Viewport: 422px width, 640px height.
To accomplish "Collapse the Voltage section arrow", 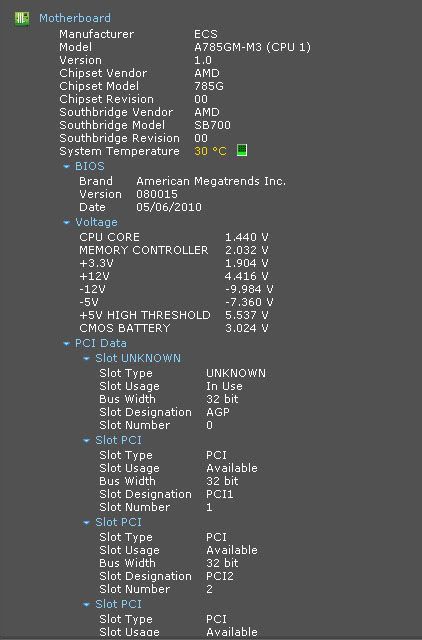I will (67, 222).
